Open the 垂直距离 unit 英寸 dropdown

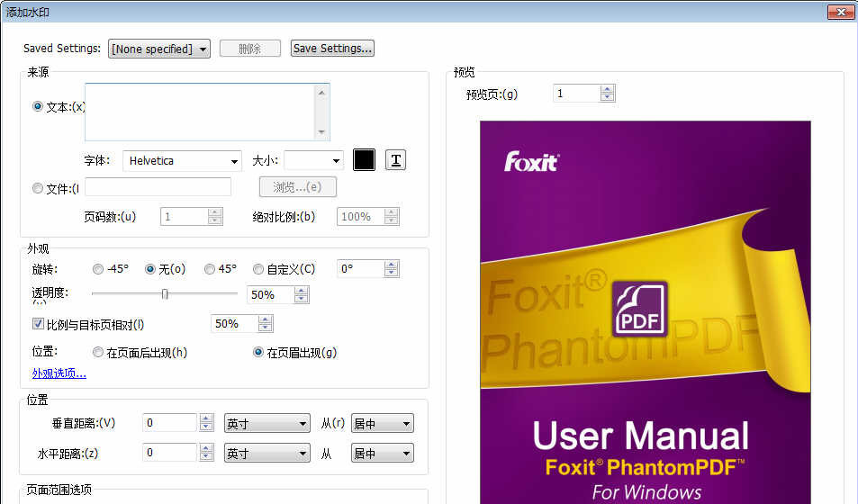pyautogui.click(x=267, y=424)
